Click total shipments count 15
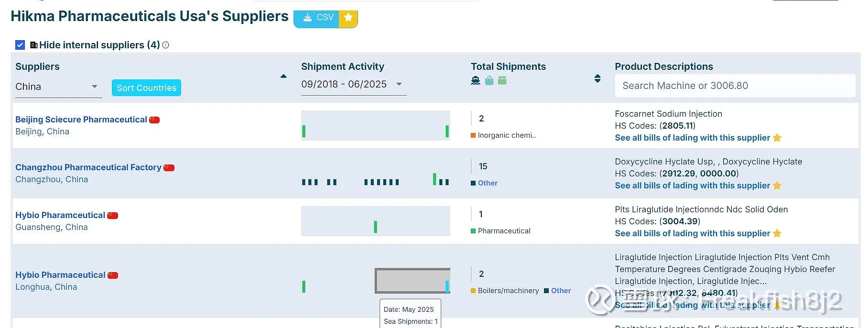The width and height of the screenshot is (868, 328). [483, 166]
